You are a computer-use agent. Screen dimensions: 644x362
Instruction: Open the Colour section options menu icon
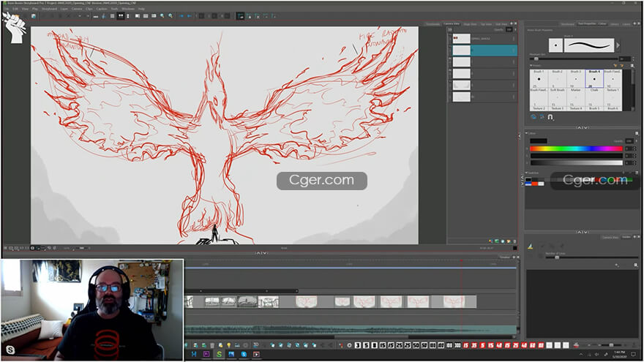point(637,133)
